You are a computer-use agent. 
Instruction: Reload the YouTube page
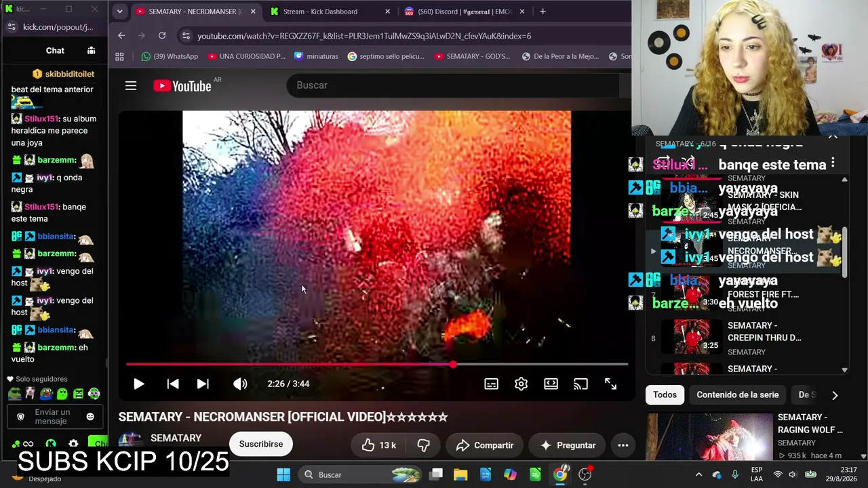162,36
